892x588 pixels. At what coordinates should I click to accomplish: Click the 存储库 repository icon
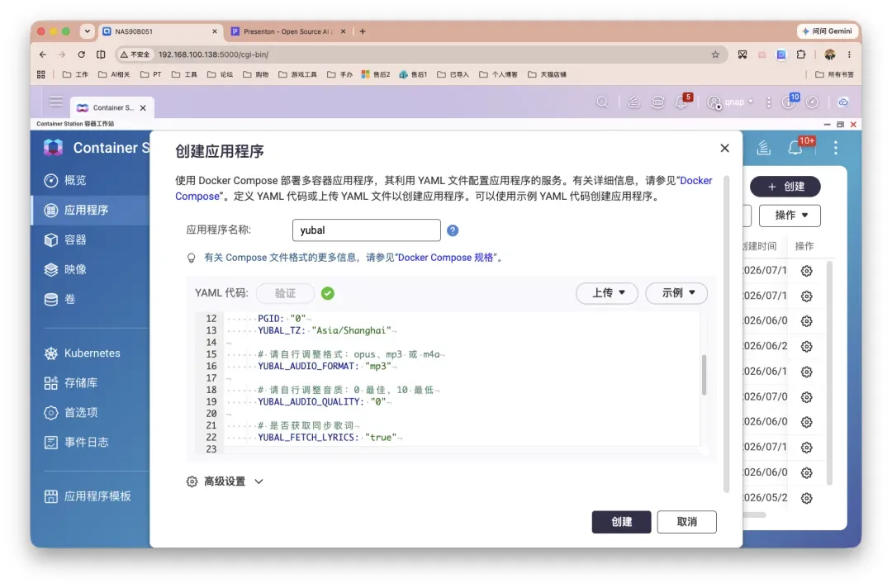tap(50, 382)
